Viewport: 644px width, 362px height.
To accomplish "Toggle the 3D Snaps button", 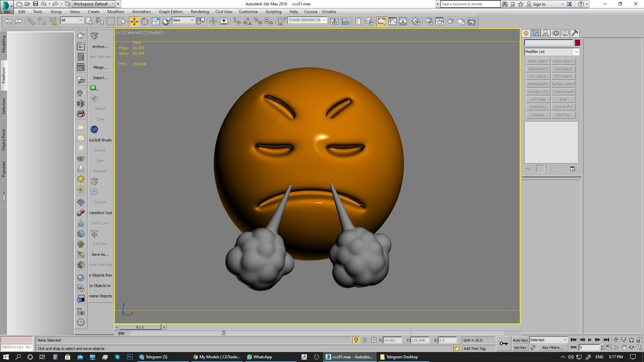I will [237, 21].
